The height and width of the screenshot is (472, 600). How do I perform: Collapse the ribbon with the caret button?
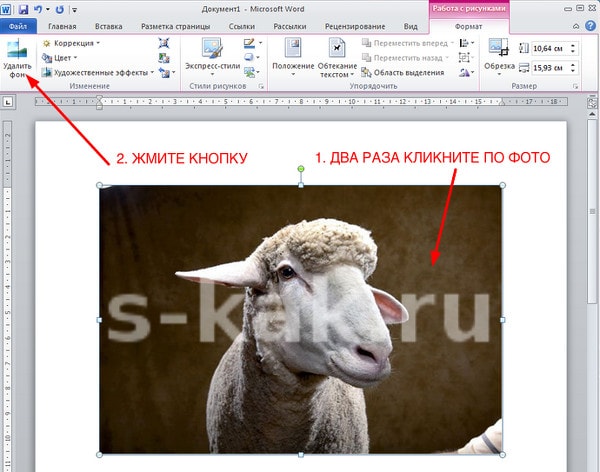pos(576,26)
